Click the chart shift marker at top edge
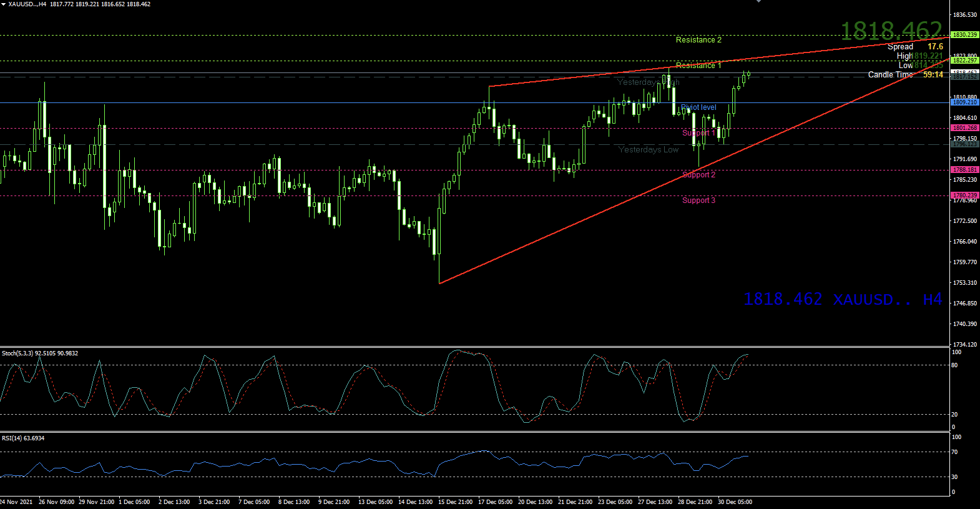980x509 pixels. point(758,2)
